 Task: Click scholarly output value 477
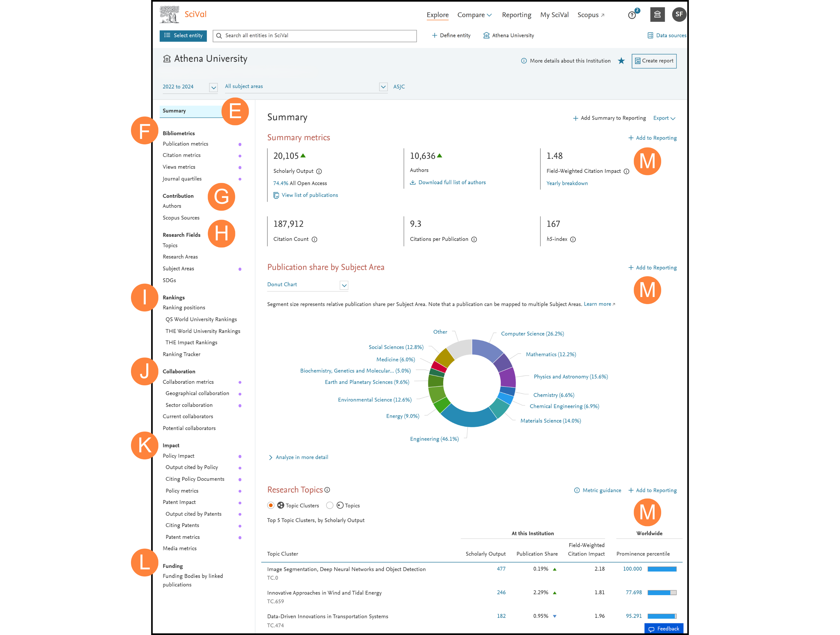click(501, 569)
